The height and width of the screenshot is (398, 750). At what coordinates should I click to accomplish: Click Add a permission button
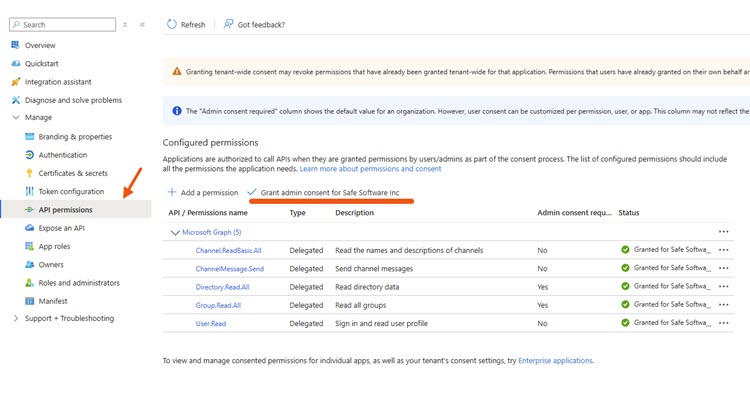203,192
